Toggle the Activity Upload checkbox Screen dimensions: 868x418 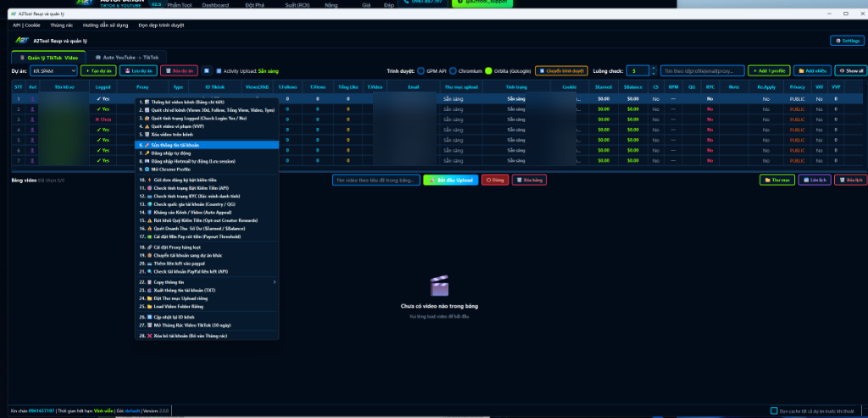click(x=219, y=71)
